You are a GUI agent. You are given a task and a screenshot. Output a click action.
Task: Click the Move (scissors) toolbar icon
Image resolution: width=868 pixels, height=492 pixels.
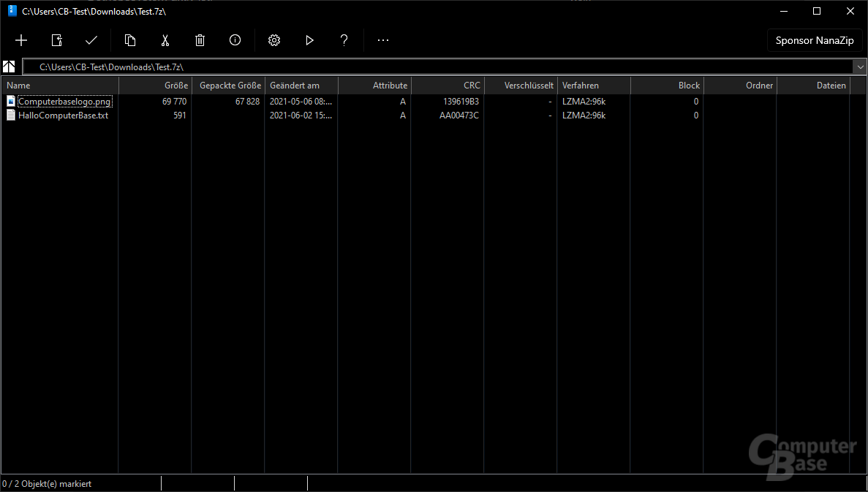click(x=165, y=40)
